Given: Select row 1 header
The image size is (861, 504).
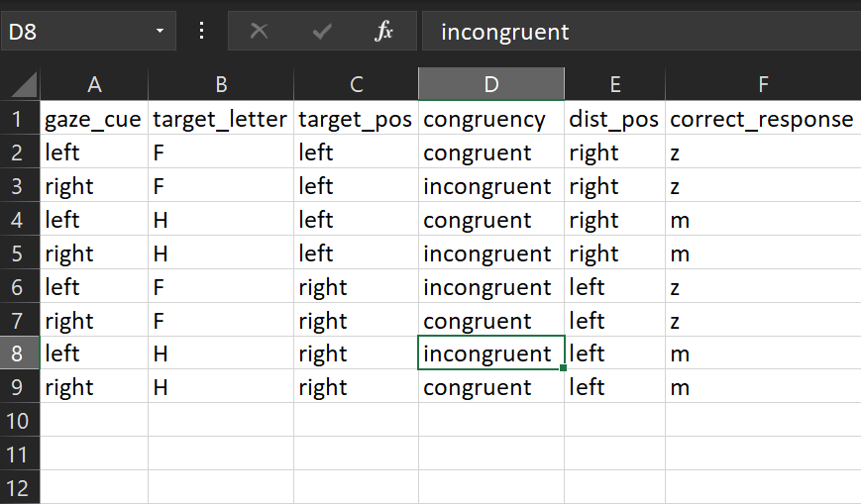Looking at the screenshot, I should (x=20, y=119).
